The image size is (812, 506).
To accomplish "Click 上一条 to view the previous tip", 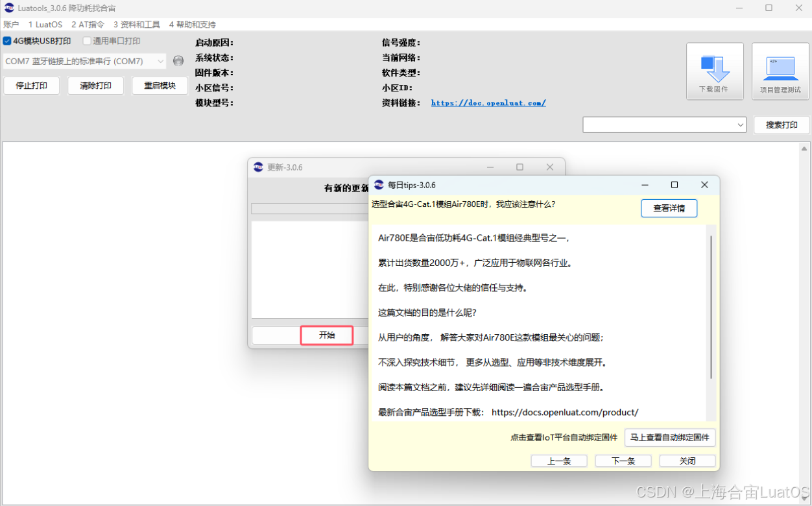I will point(558,461).
